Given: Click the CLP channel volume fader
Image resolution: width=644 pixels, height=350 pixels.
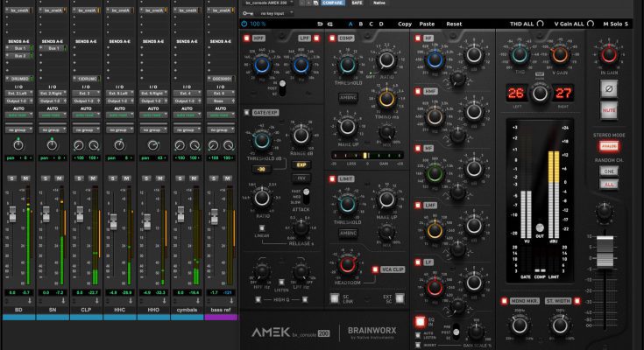Looking at the screenshot, I should (81, 213).
